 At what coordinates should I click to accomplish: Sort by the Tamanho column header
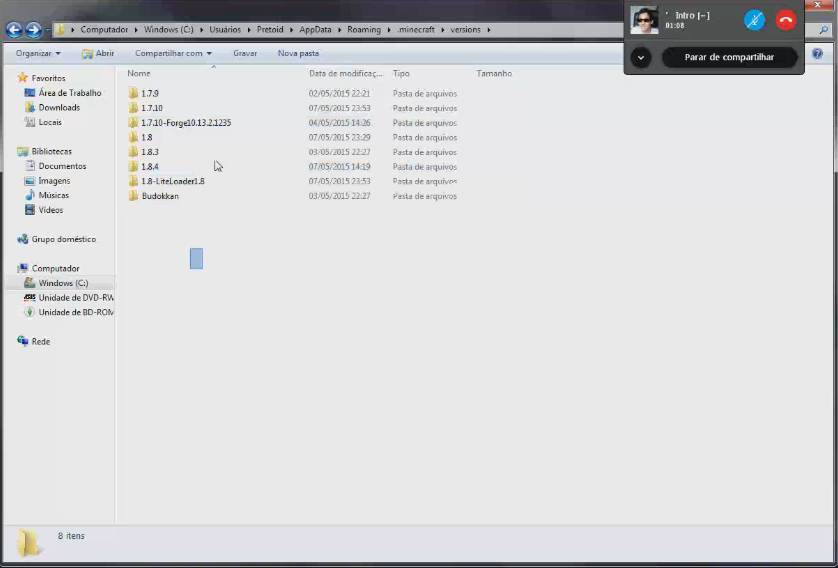pos(494,73)
